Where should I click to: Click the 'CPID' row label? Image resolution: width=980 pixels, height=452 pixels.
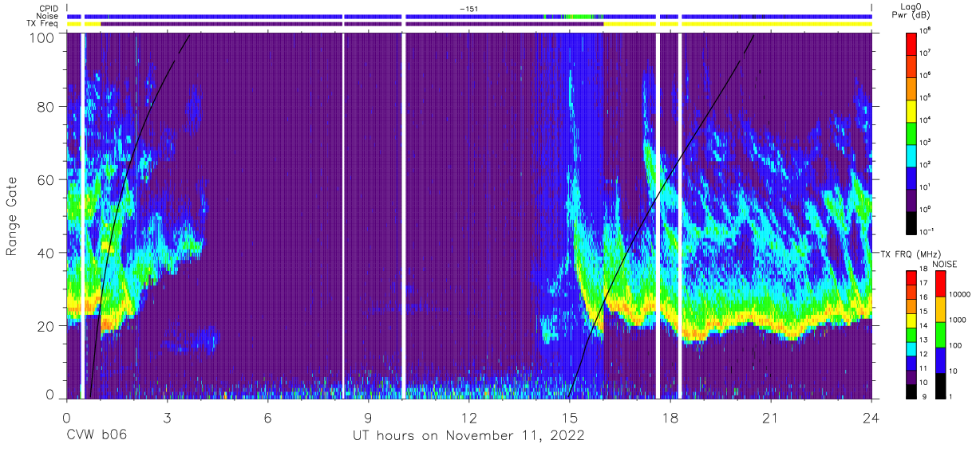click(x=50, y=8)
